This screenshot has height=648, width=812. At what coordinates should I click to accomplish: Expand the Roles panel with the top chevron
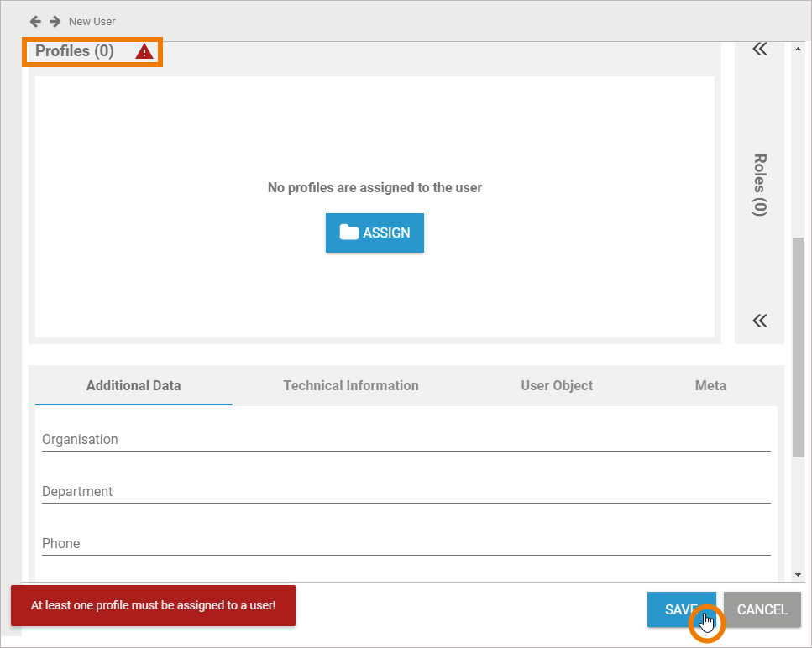[x=758, y=49]
